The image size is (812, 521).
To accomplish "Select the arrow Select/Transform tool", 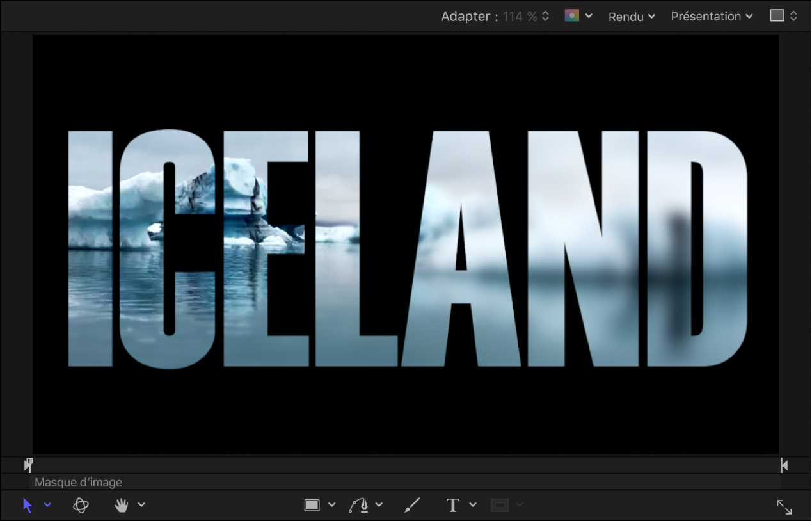I will coord(28,505).
